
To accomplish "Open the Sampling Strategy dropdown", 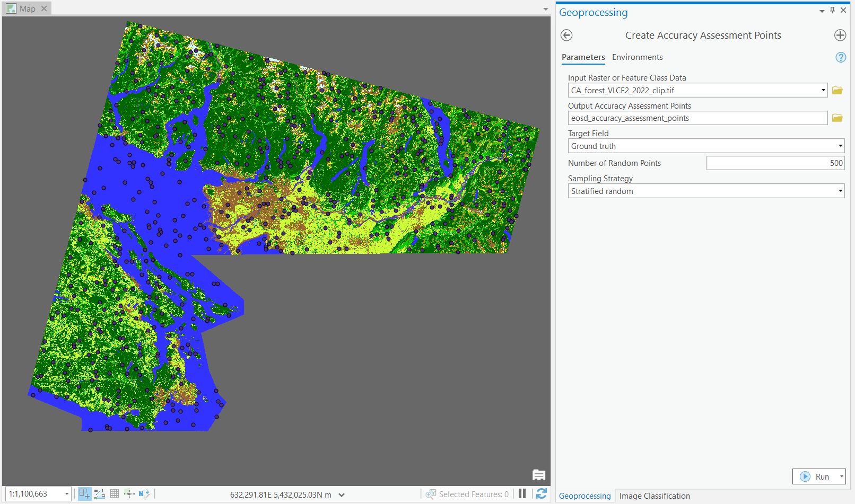I will pos(840,191).
